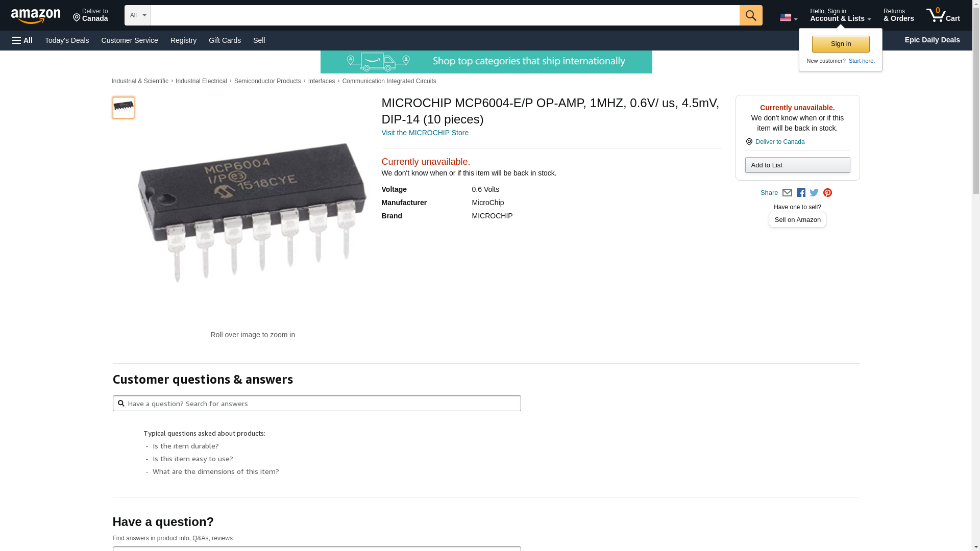Click the Amazon logo
This screenshot has height=551, width=980.
pos(36,16)
